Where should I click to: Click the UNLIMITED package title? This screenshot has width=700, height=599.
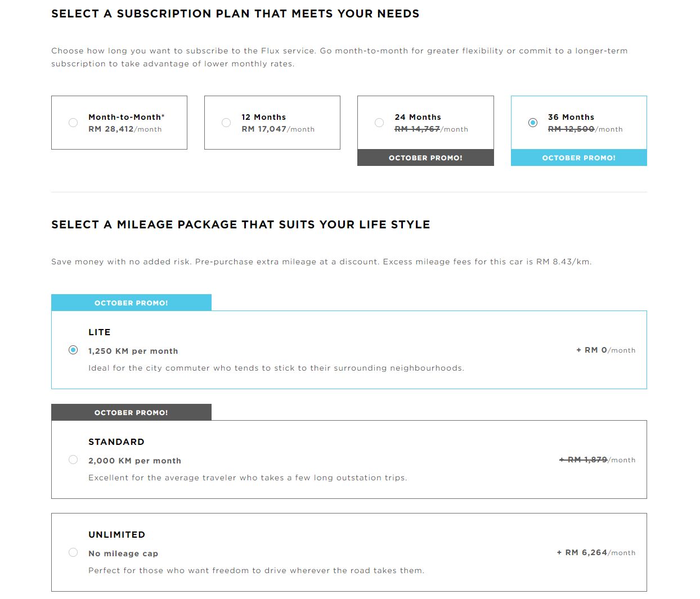pos(117,535)
